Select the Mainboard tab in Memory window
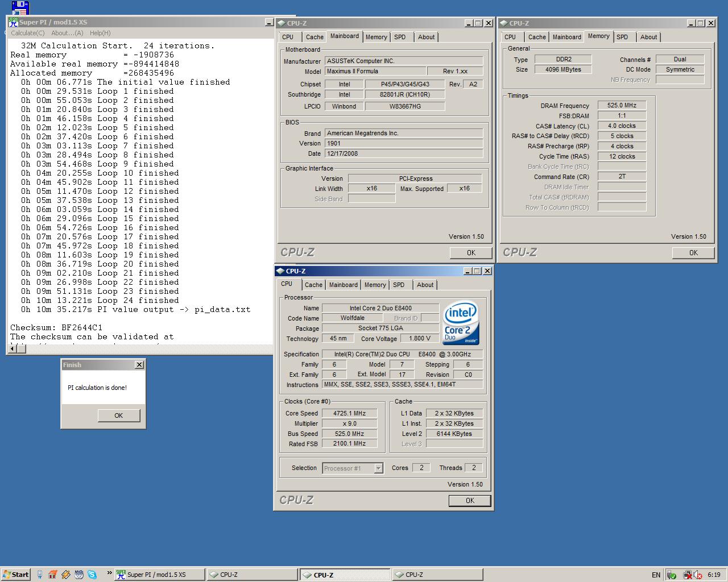Screen dimensions: 728x582 pyautogui.click(x=567, y=37)
